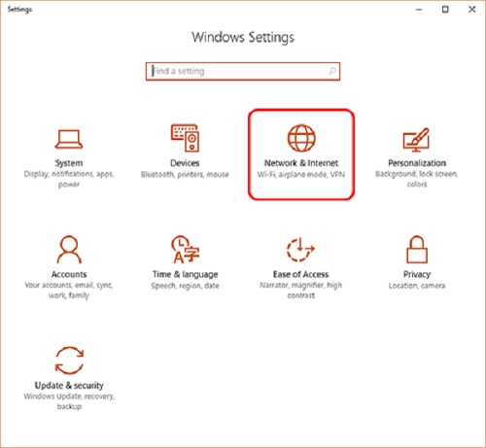Maximize the Settings window
The image size is (486, 448).
[445, 10]
